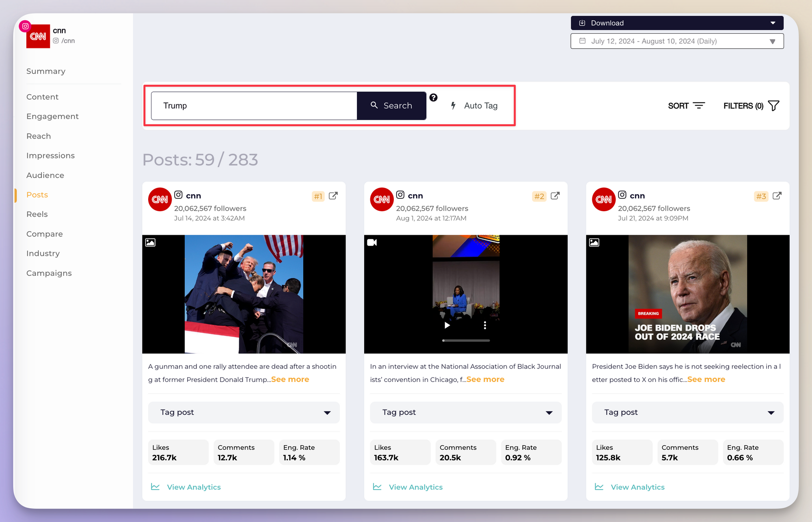Click Instagram icon on post #1 header
The height and width of the screenshot is (522, 812).
tap(178, 195)
